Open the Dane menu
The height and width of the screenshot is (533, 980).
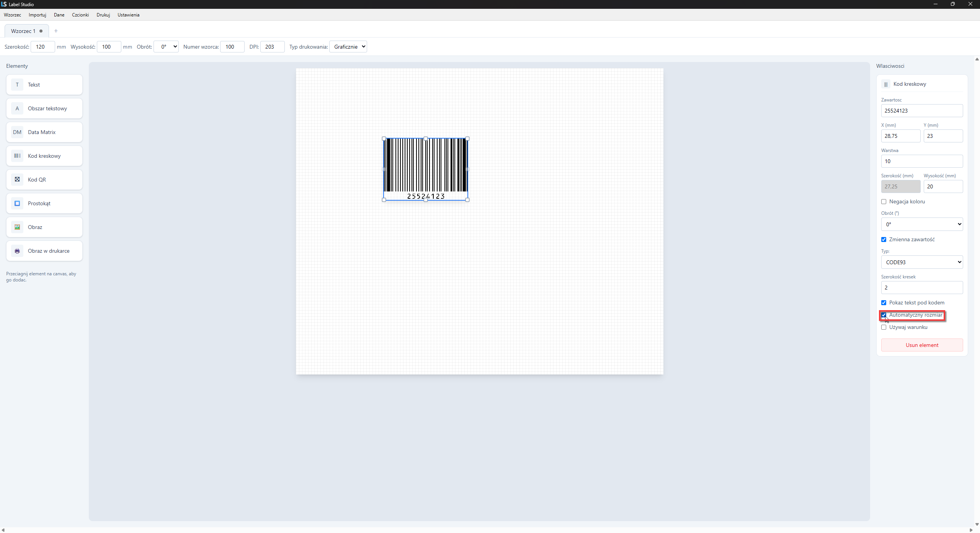pyautogui.click(x=59, y=15)
